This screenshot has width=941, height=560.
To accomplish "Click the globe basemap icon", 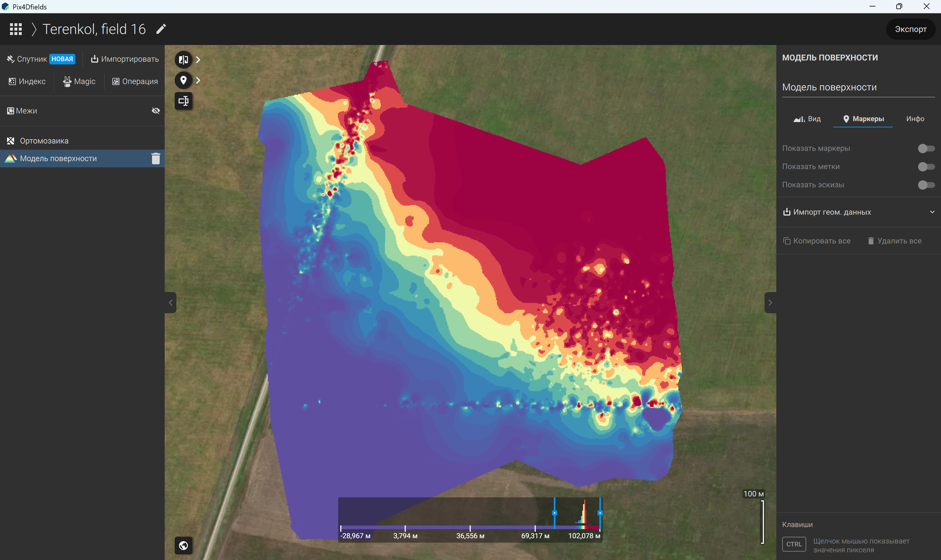I will click(183, 545).
